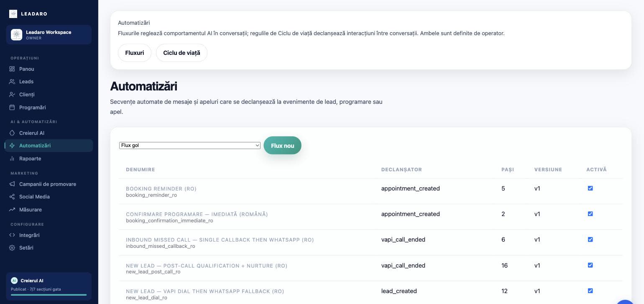Image resolution: width=644 pixels, height=304 pixels.
Task: Expand the Leadaro Workspace switcher
Action: (x=49, y=35)
